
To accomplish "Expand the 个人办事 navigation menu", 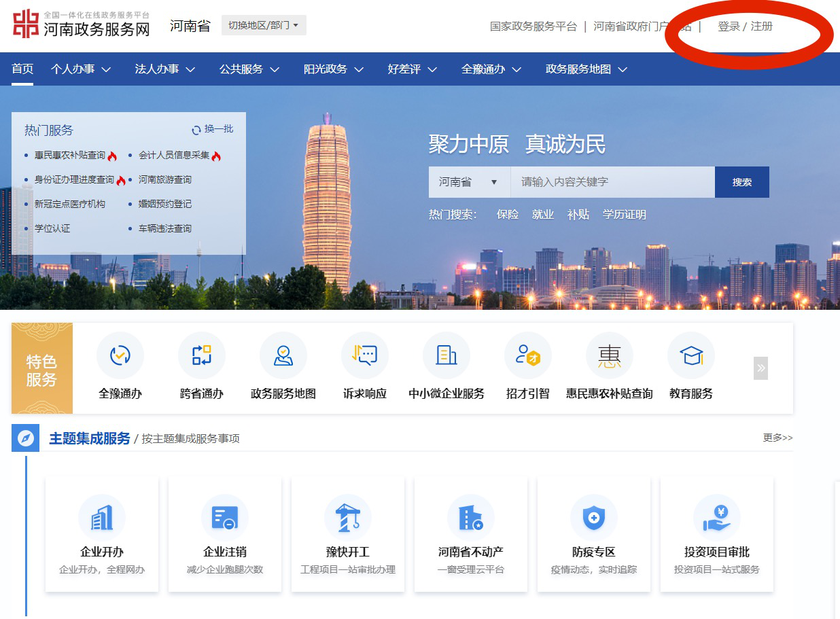I will (x=81, y=69).
